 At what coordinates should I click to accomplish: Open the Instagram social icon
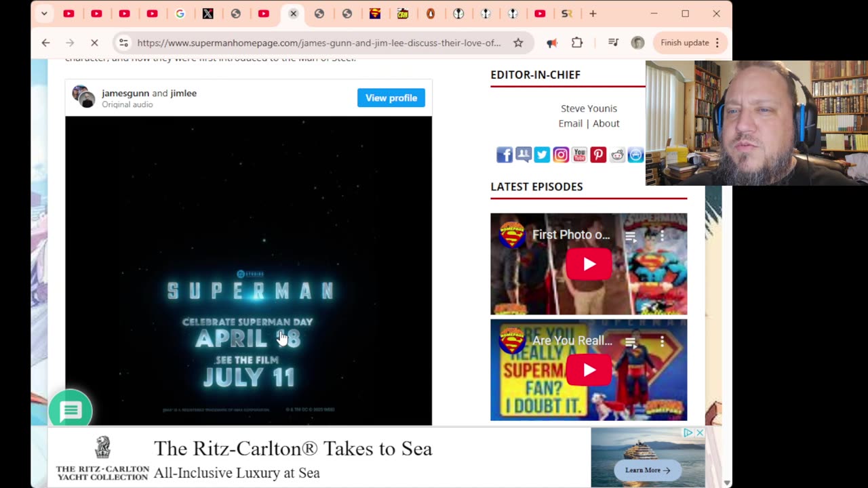(561, 155)
